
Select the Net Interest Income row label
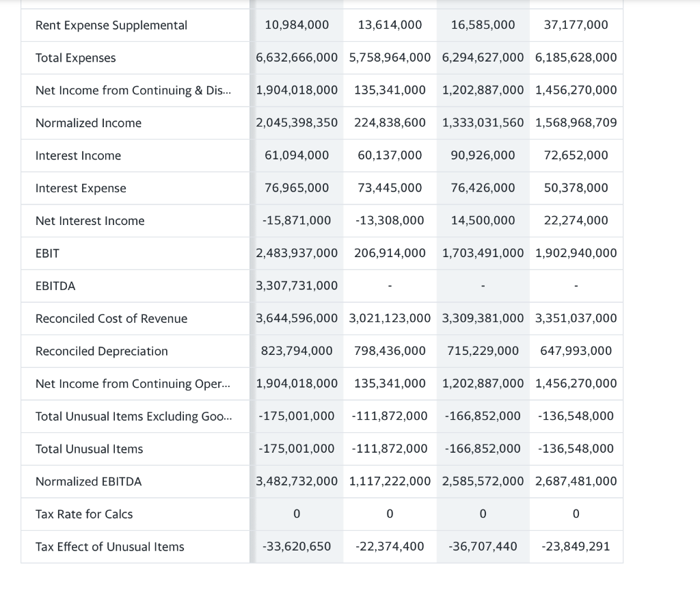click(90, 221)
